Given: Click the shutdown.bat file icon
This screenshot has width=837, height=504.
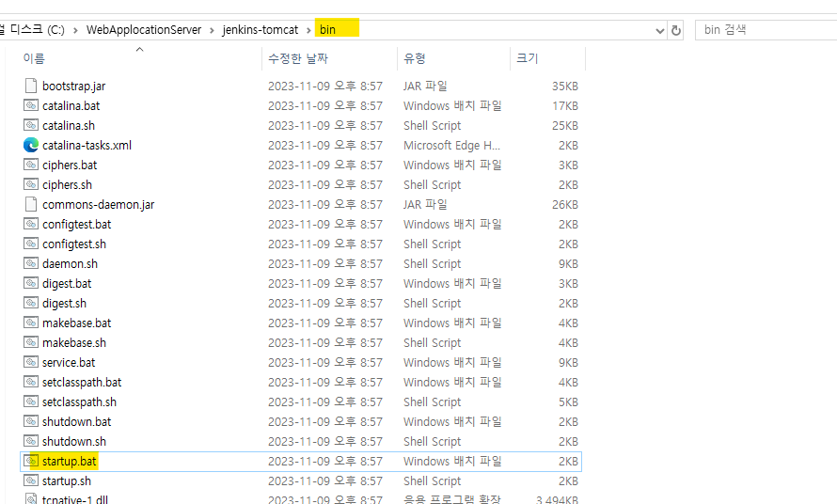Looking at the screenshot, I should pyautogui.click(x=31, y=421).
